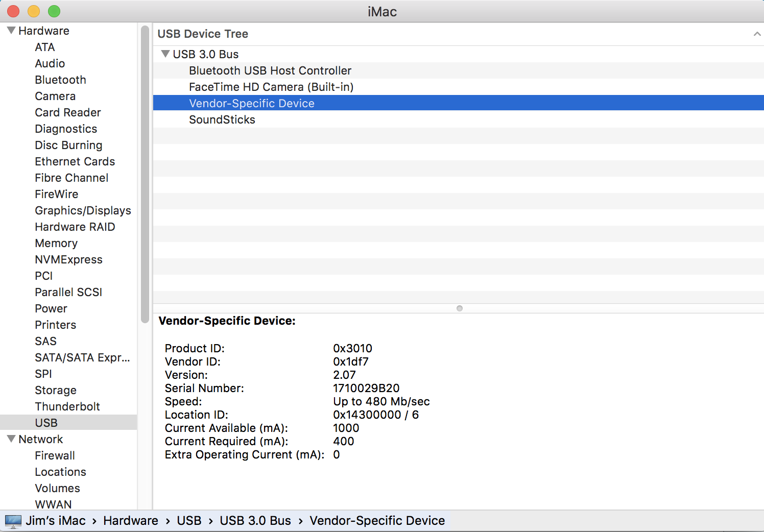Image resolution: width=764 pixels, height=532 pixels.
Task: View Memory details
Action: 56,243
